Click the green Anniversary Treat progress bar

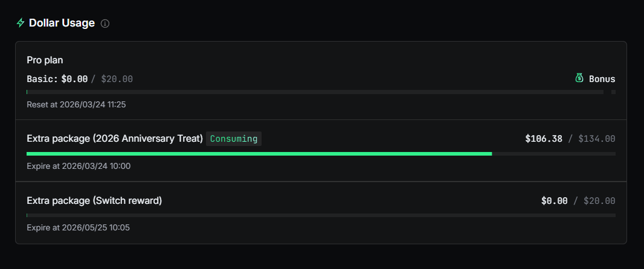(260, 154)
